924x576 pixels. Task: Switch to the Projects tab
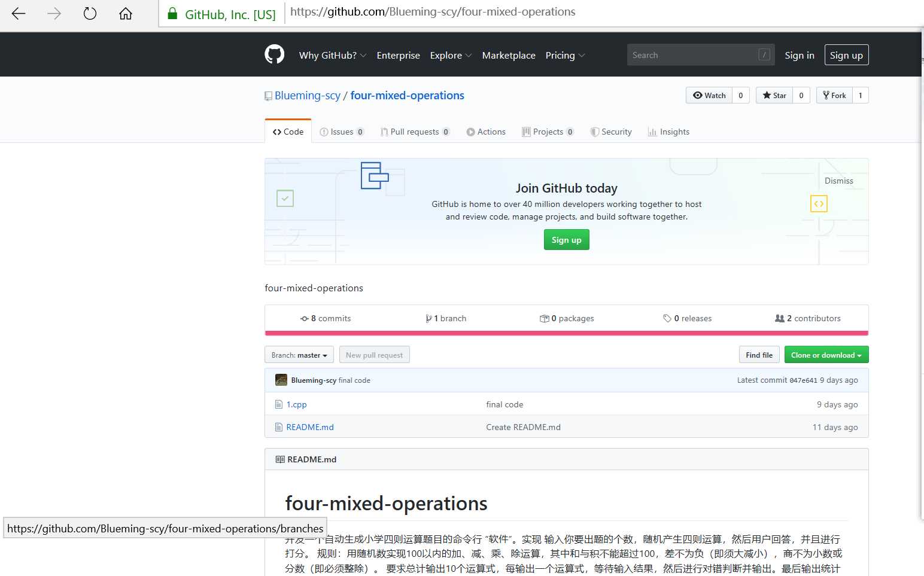[x=548, y=132]
